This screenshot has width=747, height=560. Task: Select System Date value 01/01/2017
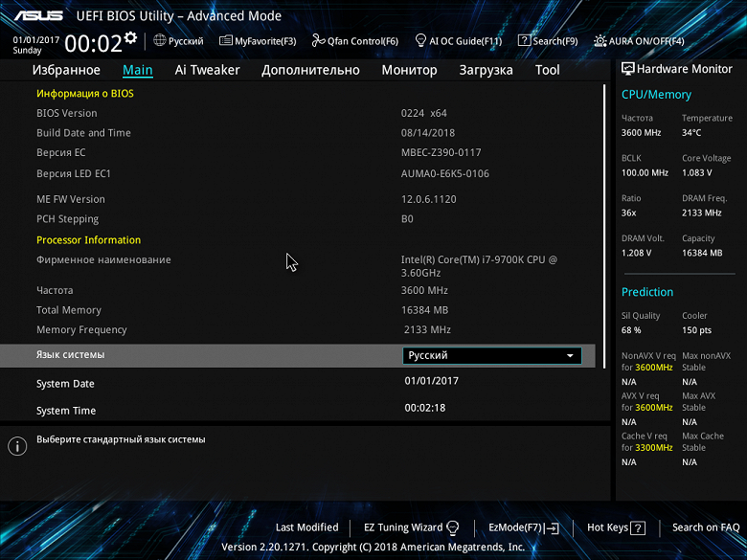click(x=432, y=381)
